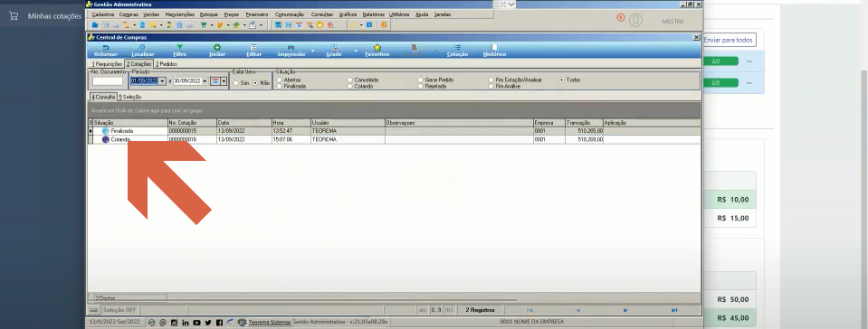868x329 pixels.
Task: Click the transaction value 510.265,00
Action: 590,131
